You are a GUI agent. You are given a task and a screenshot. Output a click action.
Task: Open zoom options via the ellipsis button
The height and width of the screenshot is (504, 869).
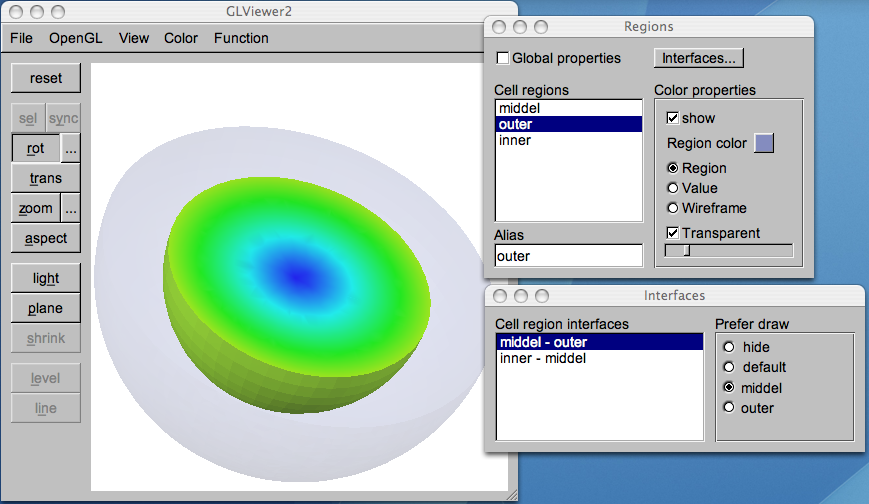click(70, 208)
